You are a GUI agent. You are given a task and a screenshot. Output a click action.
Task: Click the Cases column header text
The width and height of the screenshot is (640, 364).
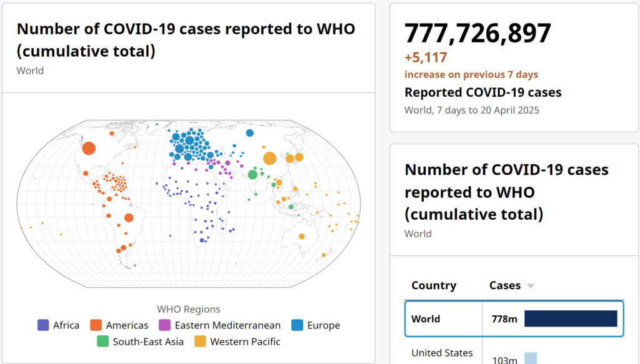coord(505,285)
